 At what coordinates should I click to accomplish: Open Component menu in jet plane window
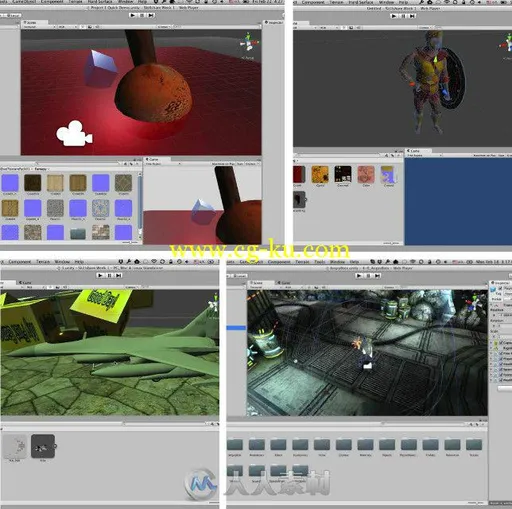[20, 262]
